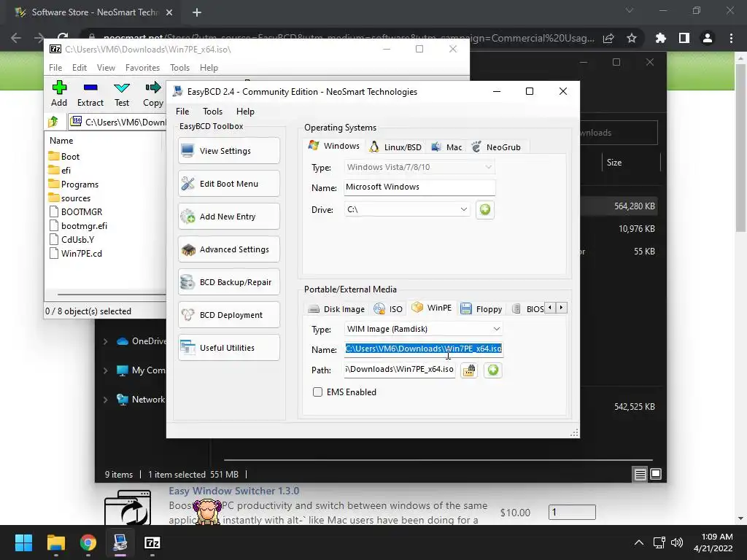Switch to the ISO media tab
Screen dimensions: 747x560
coord(388,309)
